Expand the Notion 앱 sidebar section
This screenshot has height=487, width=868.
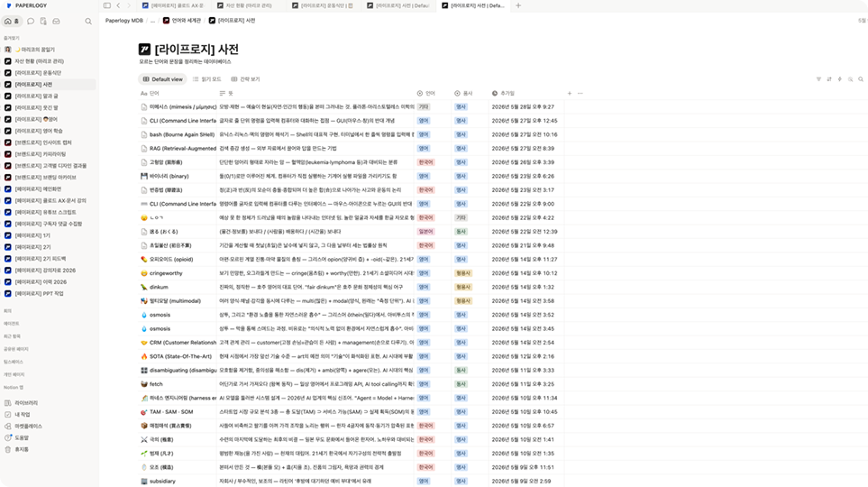tap(14, 387)
